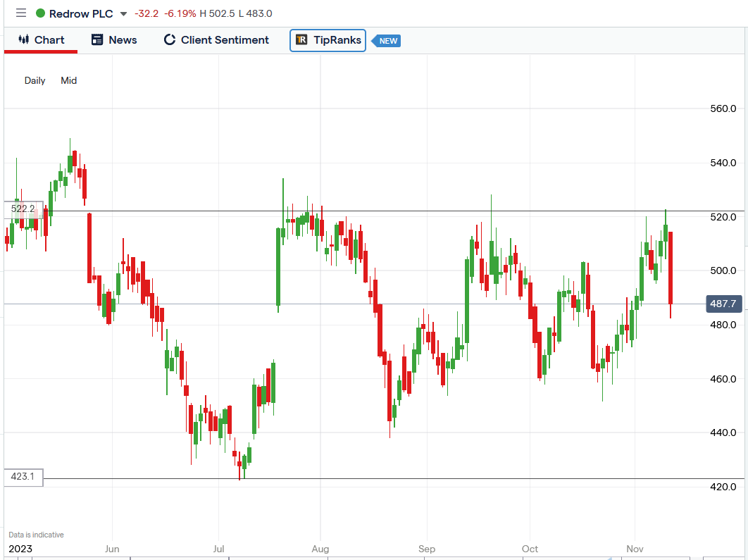Click the Nov label on time axis

coord(635,549)
